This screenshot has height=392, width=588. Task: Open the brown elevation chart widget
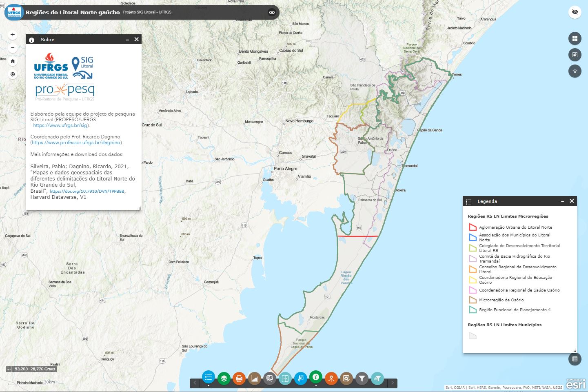click(254, 379)
